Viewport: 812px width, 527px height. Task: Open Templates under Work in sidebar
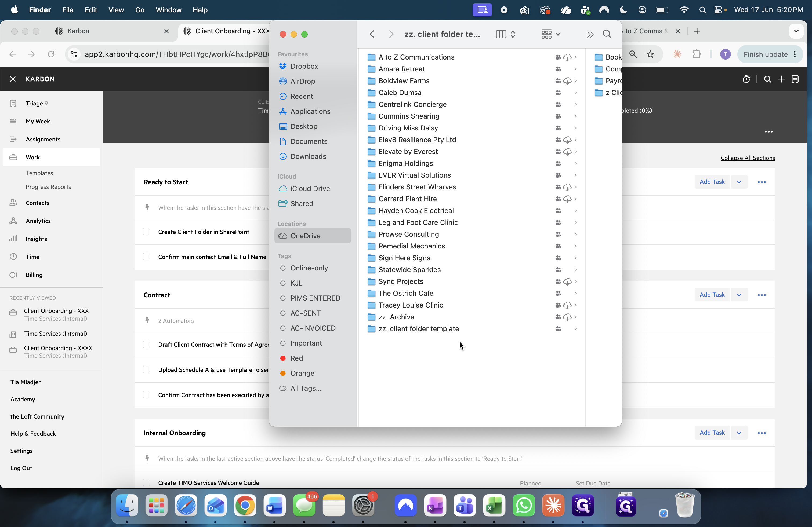pyautogui.click(x=39, y=173)
